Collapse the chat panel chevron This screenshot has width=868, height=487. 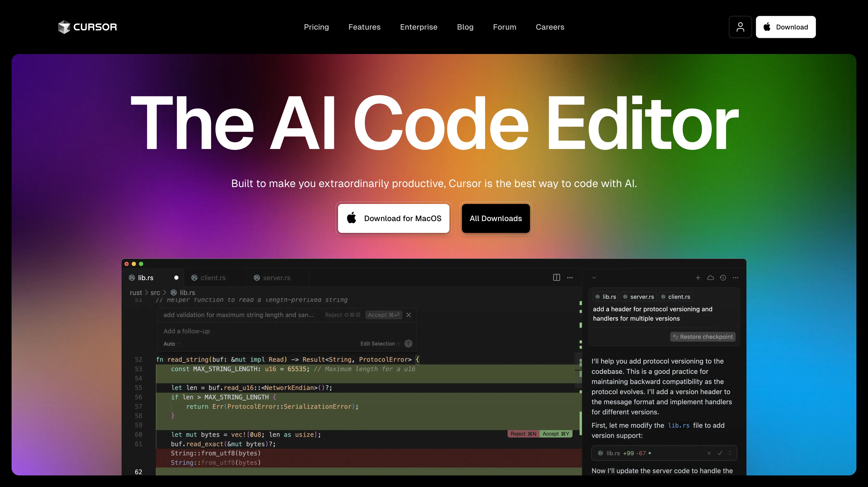click(594, 278)
